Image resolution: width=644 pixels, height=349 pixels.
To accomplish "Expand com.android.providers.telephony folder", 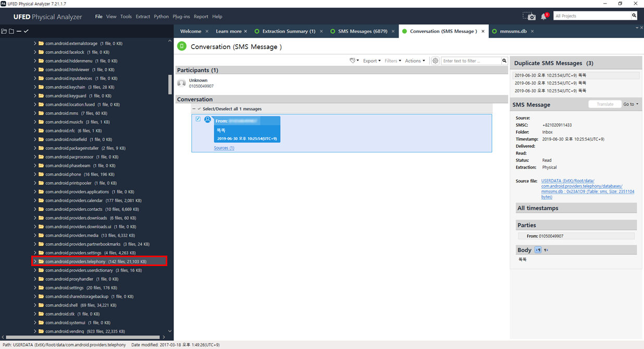I will coord(35,261).
